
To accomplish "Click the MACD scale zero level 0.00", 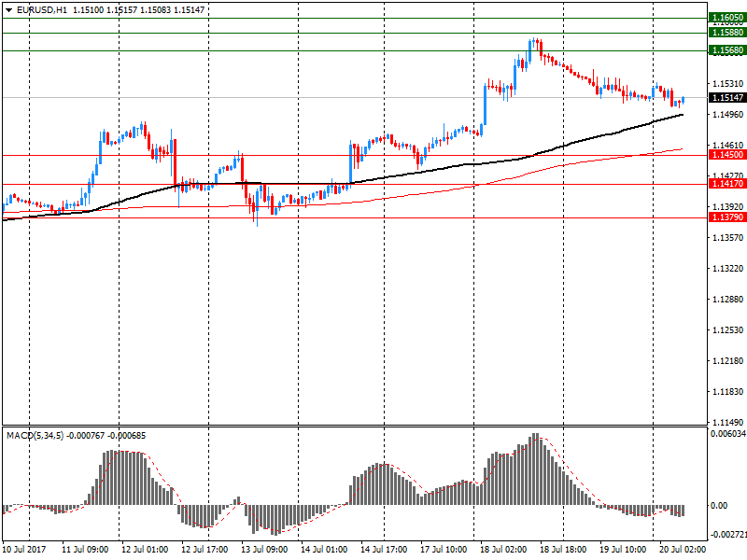I will click(719, 505).
